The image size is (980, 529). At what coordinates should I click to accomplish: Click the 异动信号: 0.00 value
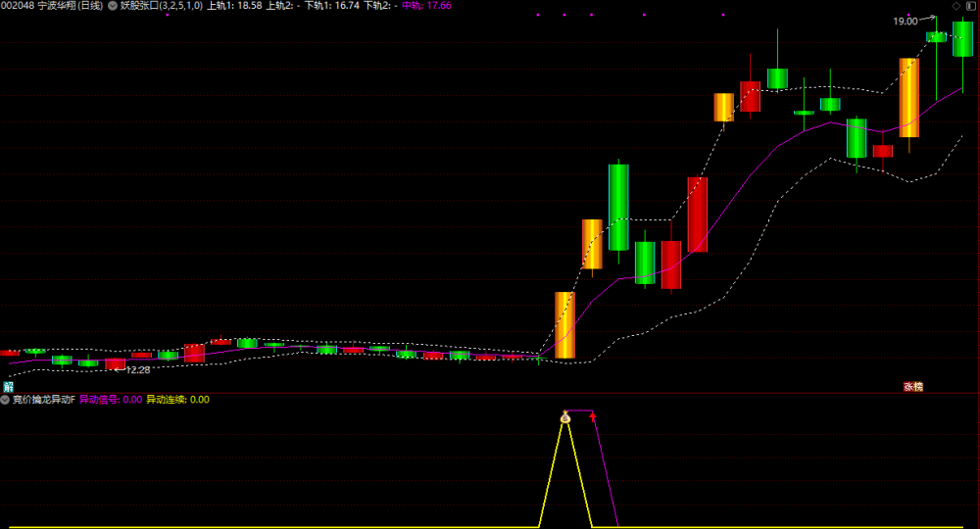(x=111, y=400)
